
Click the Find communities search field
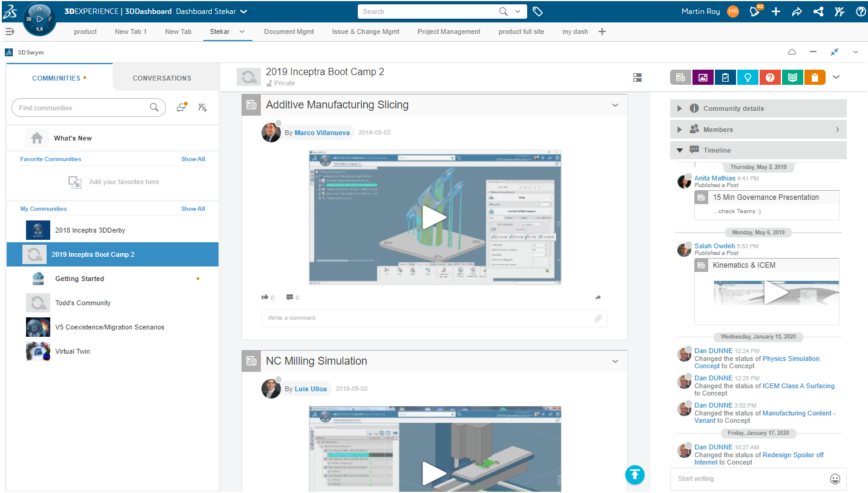[82, 108]
